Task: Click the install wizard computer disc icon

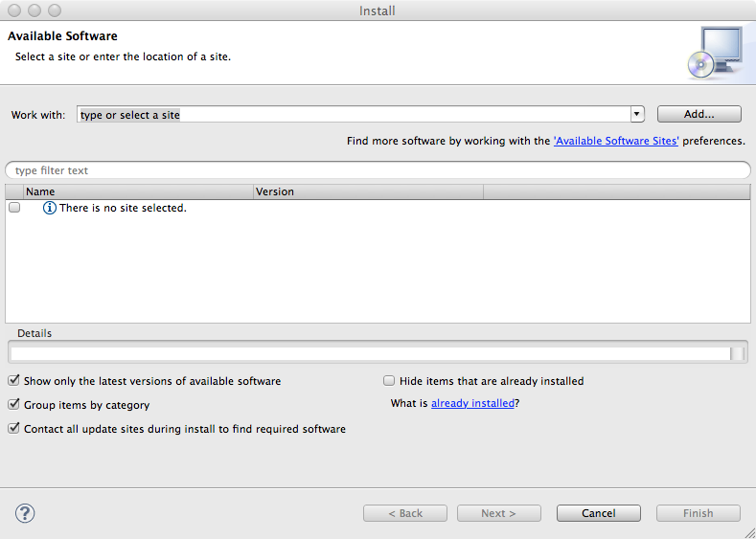Action: point(713,51)
